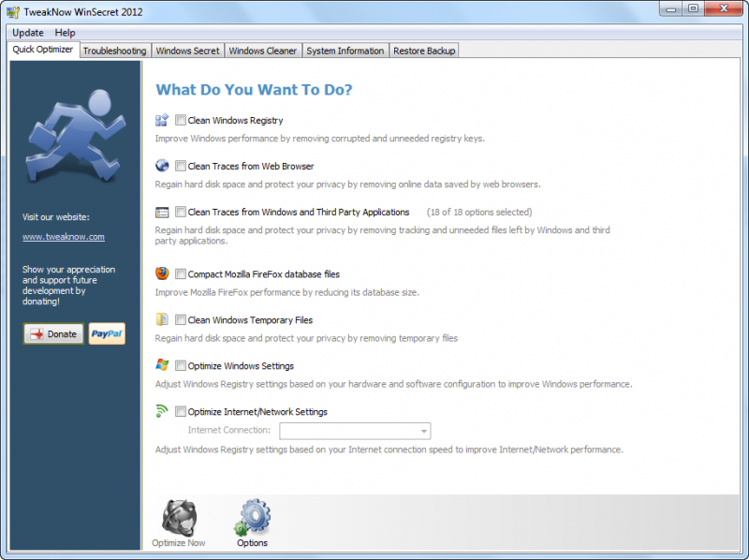Image resolution: width=749 pixels, height=560 pixels.
Task: Maximize the TweakNow WinSecret window
Action: point(693,9)
